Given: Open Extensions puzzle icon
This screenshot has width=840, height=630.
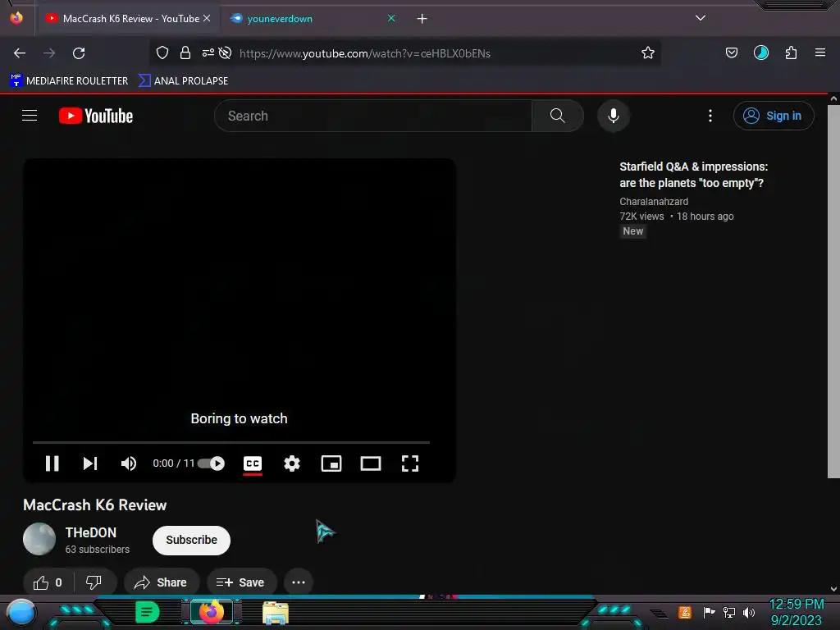Looking at the screenshot, I should point(791,52).
